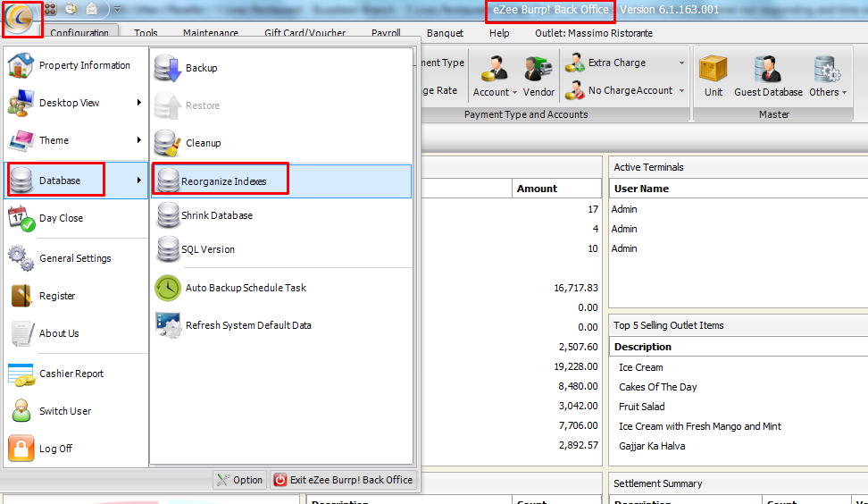Click Exit eZee Burrp! Back Office

[x=343, y=480]
